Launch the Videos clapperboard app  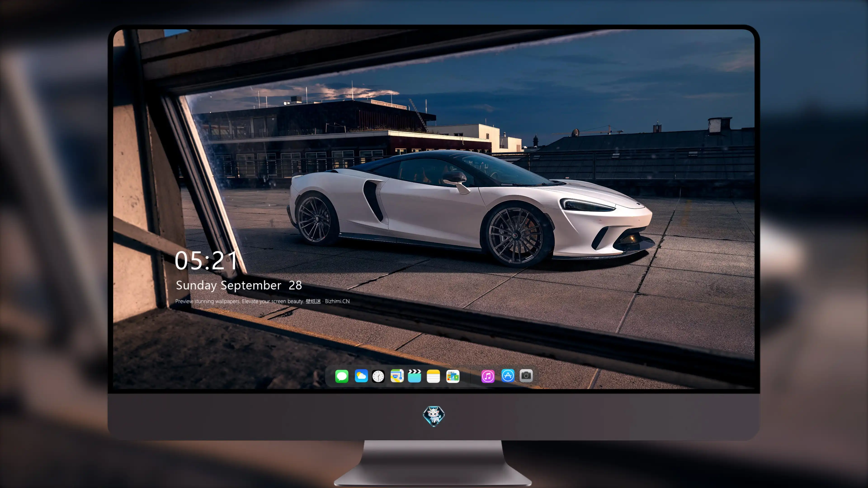415,376
